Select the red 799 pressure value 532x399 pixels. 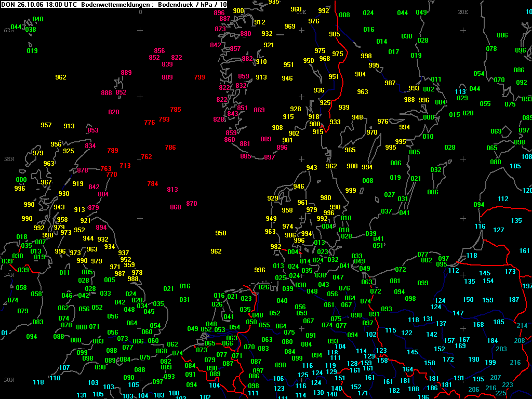click(199, 77)
